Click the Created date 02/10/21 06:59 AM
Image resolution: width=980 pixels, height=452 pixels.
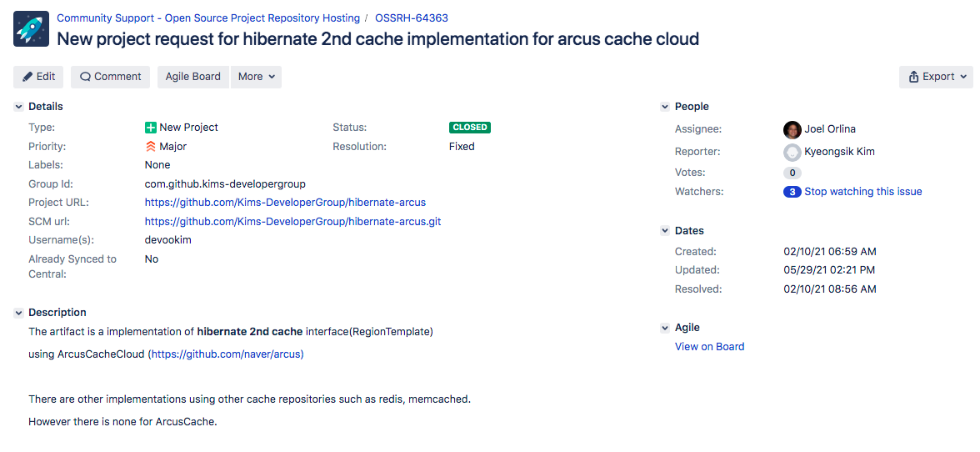pos(830,251)
